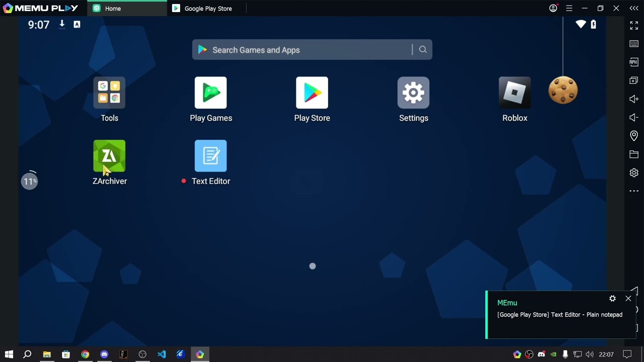
Task: Increase emulator volume in sidebar
Action: (x=634, y=99)
